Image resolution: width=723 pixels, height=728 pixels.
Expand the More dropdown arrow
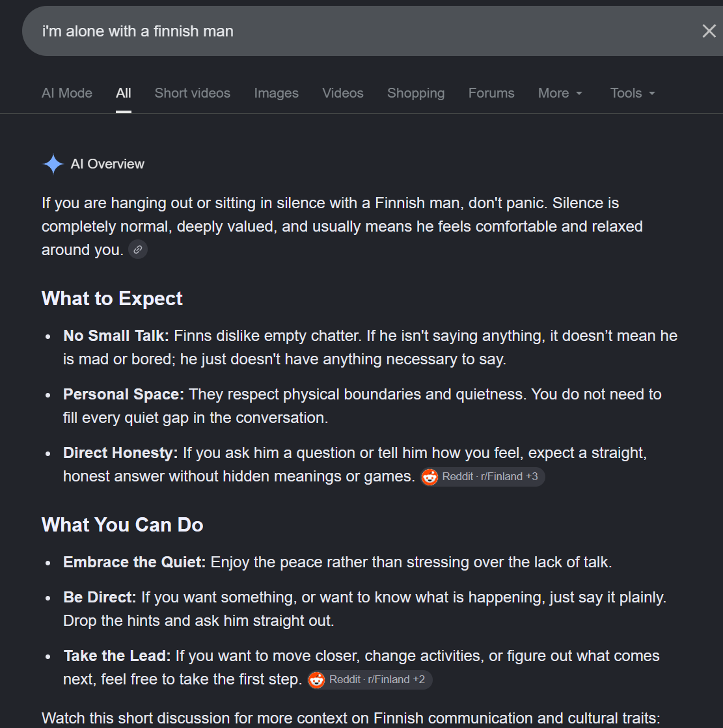coord(579,93)
